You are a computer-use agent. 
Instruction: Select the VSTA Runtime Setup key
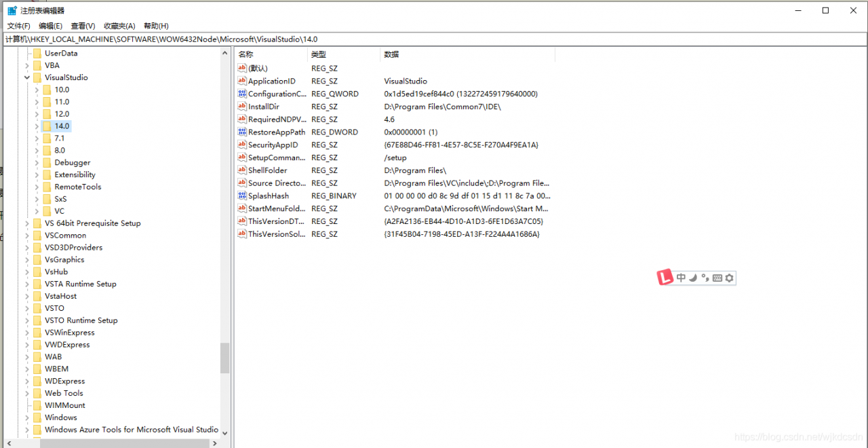(x=81, y=284)
